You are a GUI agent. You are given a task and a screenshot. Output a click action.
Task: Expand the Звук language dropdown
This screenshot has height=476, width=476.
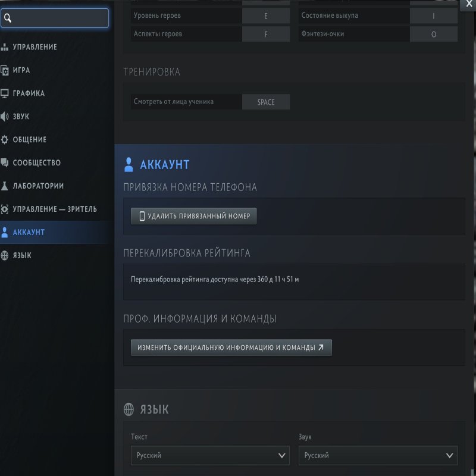tap(378, 456)
